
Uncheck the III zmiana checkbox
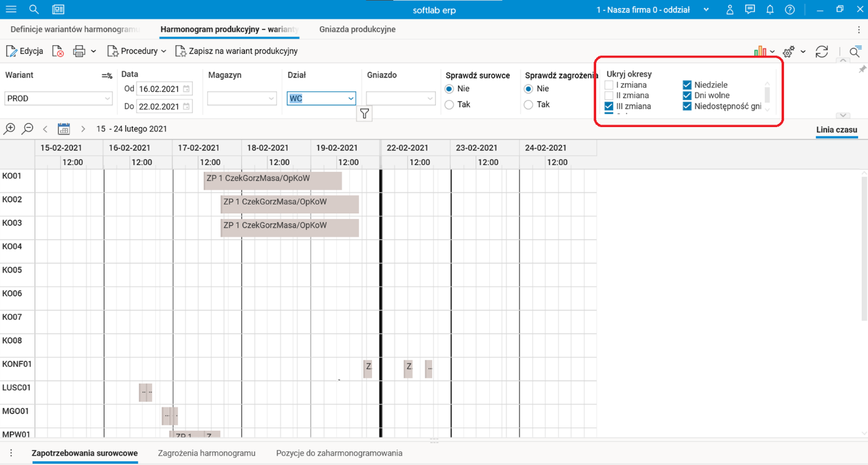609,106
